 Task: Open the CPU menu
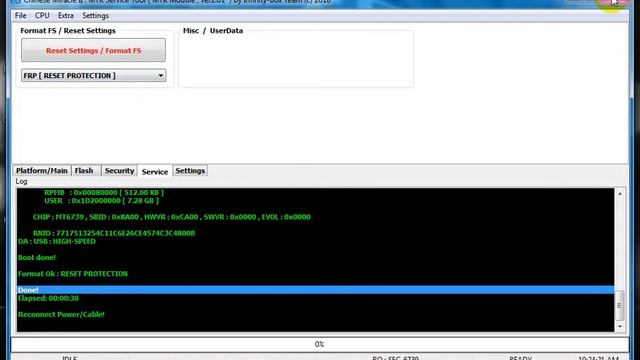coord(42,16)
